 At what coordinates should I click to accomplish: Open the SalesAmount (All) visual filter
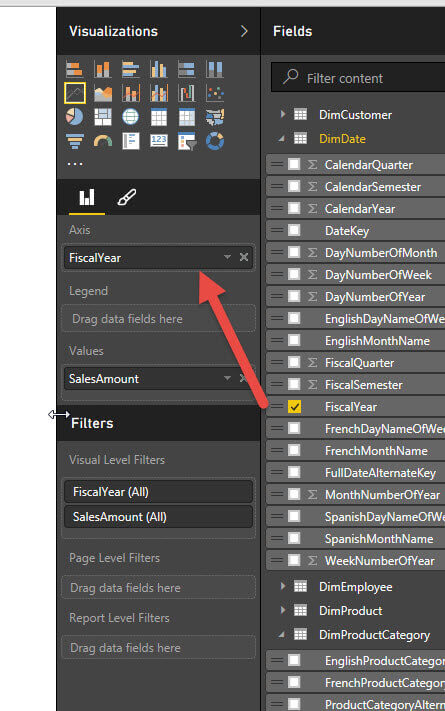tap(158, 517)
